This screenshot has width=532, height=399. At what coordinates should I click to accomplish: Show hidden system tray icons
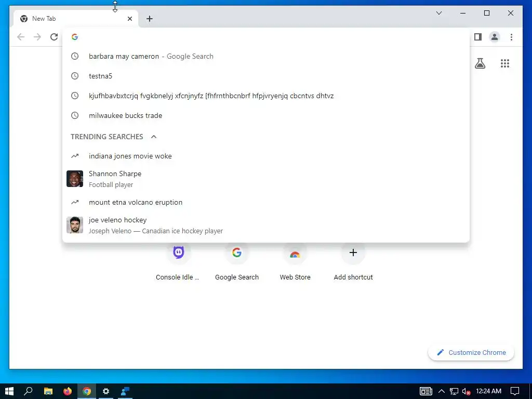pyautogui.click(x=442, y=391)
